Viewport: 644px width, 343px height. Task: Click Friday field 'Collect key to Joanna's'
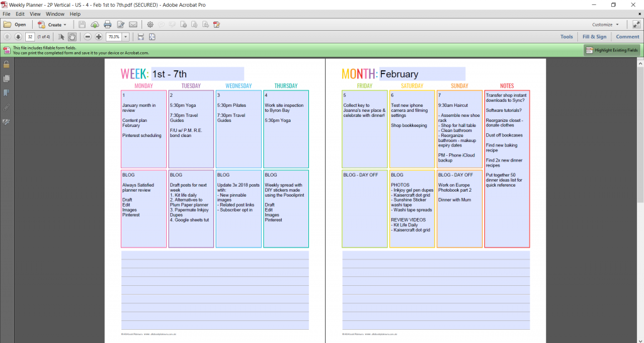point(365,129)
